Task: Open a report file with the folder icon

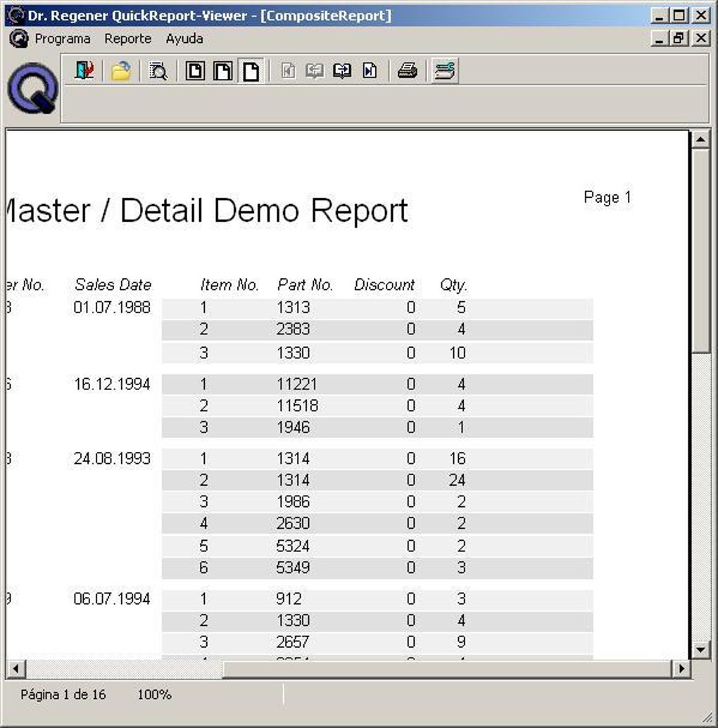Action: tap(120, 70)
